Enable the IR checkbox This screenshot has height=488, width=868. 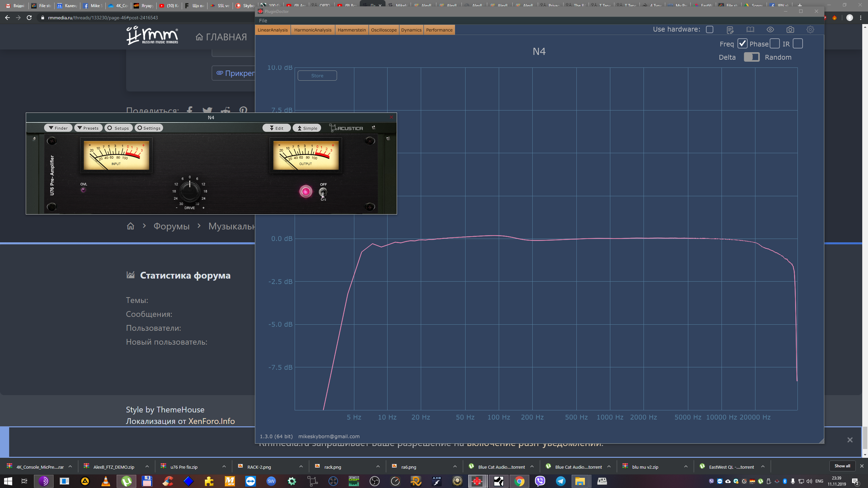[x=797, y=44]
